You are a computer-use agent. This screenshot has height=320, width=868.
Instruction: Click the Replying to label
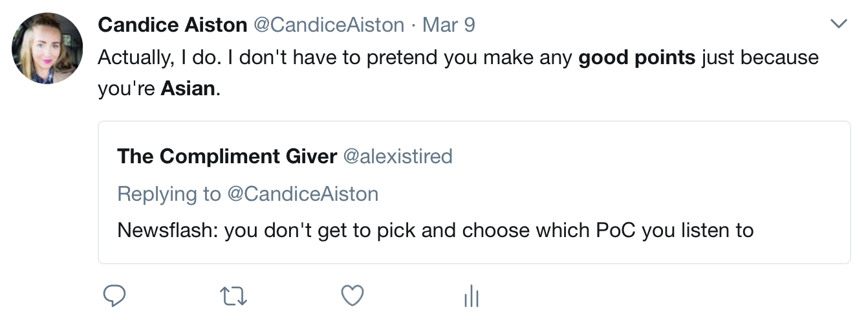click(170, 194)
